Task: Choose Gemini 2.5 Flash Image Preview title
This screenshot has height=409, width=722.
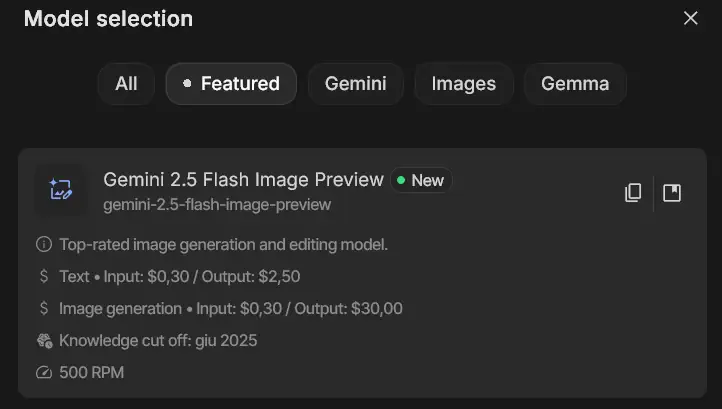Action: (x=243, y=180)
